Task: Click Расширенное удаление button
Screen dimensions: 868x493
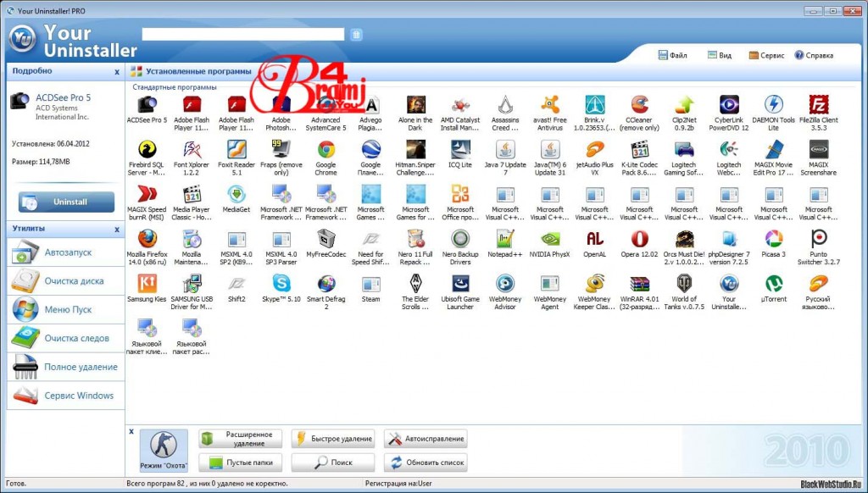Action: (240, 439)
